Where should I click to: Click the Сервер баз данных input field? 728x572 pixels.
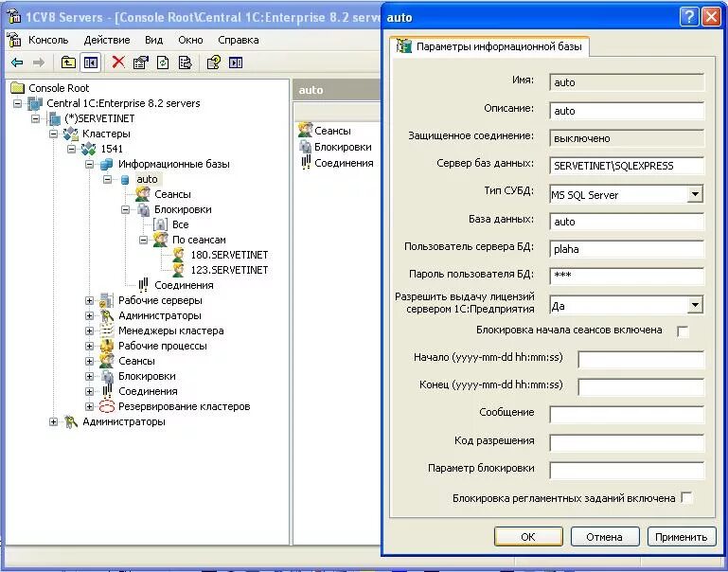tap(627, 166)
